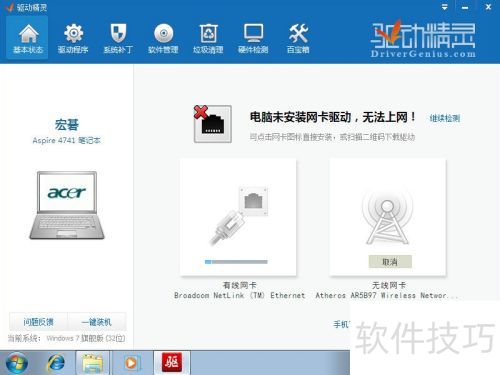Click the red 驱 taskbar icon
Viewport: 500px width, 375px height.
(172, 362)
